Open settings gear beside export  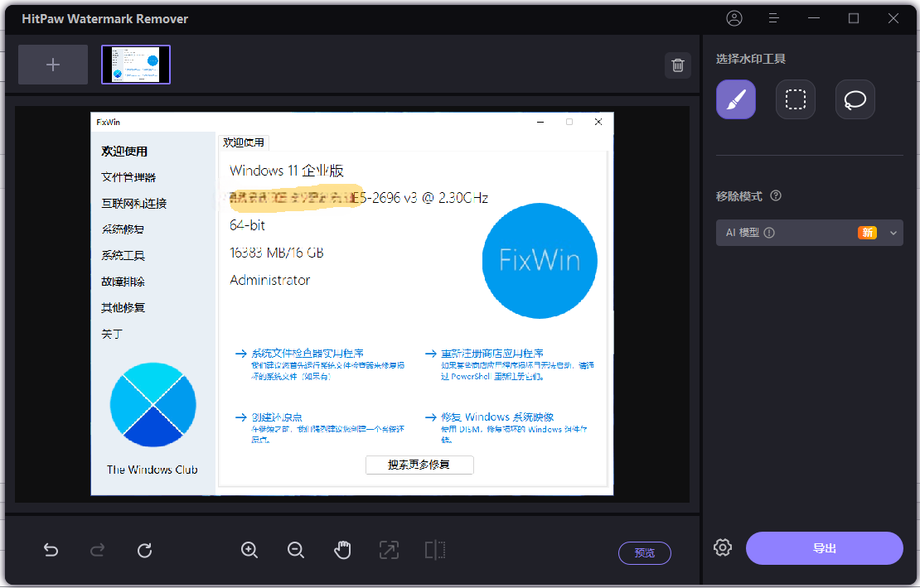(723, 547)
